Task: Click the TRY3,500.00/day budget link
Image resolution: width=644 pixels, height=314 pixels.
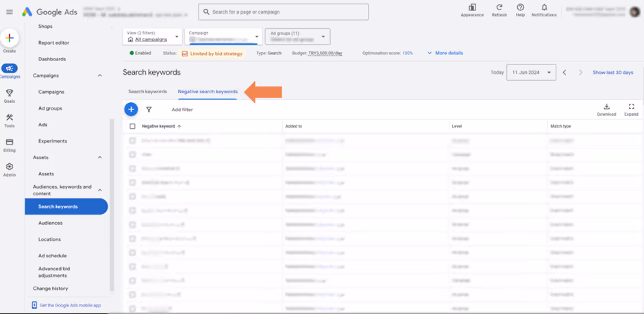Action: pyautogui.click(x=325, y=53)
